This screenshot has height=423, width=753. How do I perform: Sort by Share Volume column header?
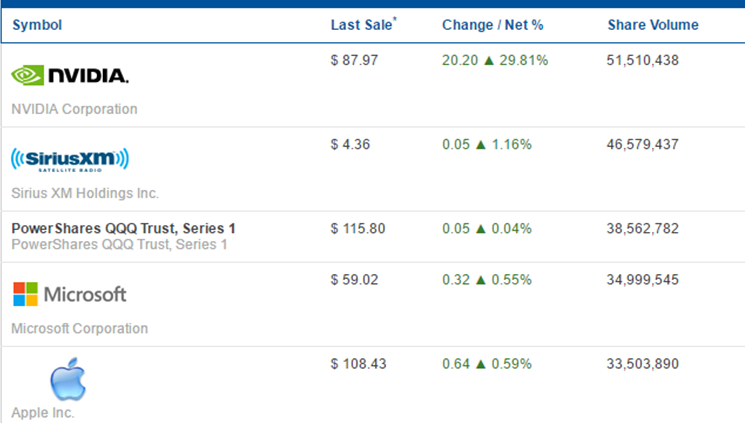[653, 25]
